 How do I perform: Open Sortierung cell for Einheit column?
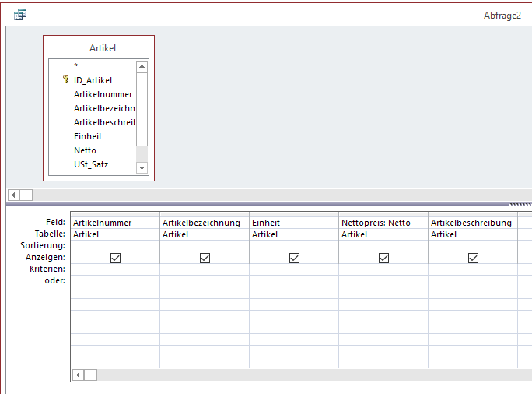pos(293,245)
